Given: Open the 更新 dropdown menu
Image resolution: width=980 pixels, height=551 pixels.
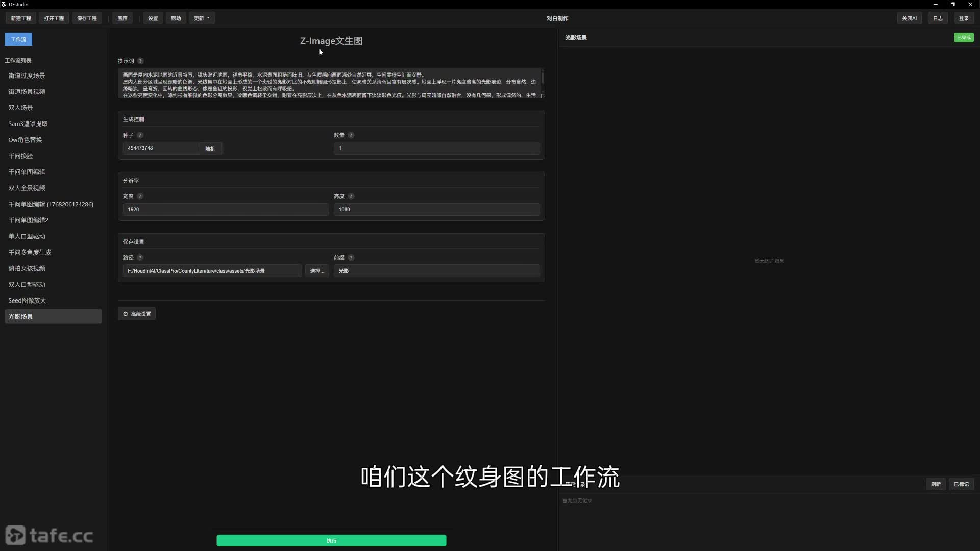Looking at the screenshot, I should pos(202,18).
